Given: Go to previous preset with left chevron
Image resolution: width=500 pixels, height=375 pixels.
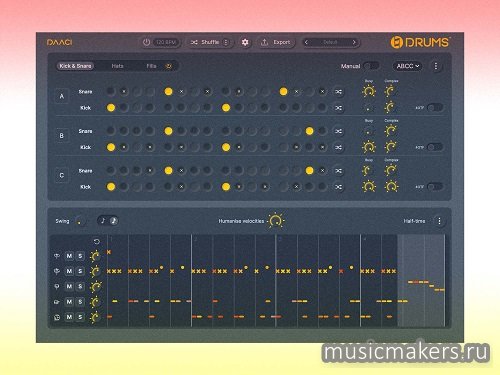Looking at the screenshot, I should tap(306, 42).
